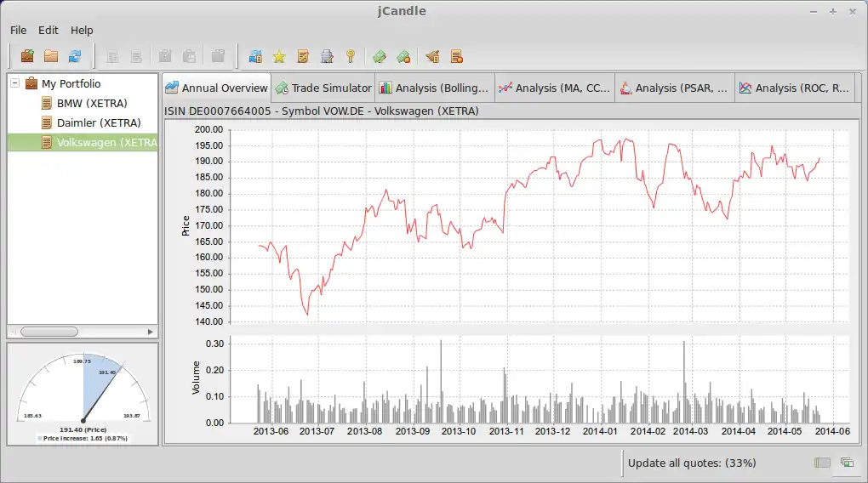Viewport: 868px width, 483px height.
Task: Switch to the Annual Overview tab
Action: pos(216,88)
